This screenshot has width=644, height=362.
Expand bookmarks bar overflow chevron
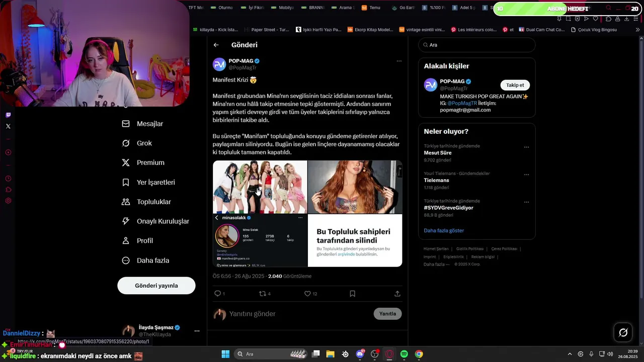click(x=637, y=30)
